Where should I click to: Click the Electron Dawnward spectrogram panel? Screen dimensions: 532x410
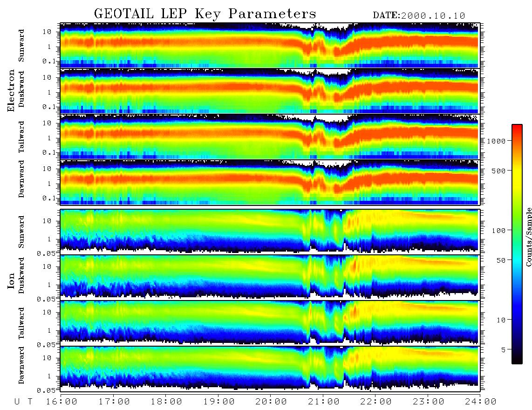coord(270,182)
